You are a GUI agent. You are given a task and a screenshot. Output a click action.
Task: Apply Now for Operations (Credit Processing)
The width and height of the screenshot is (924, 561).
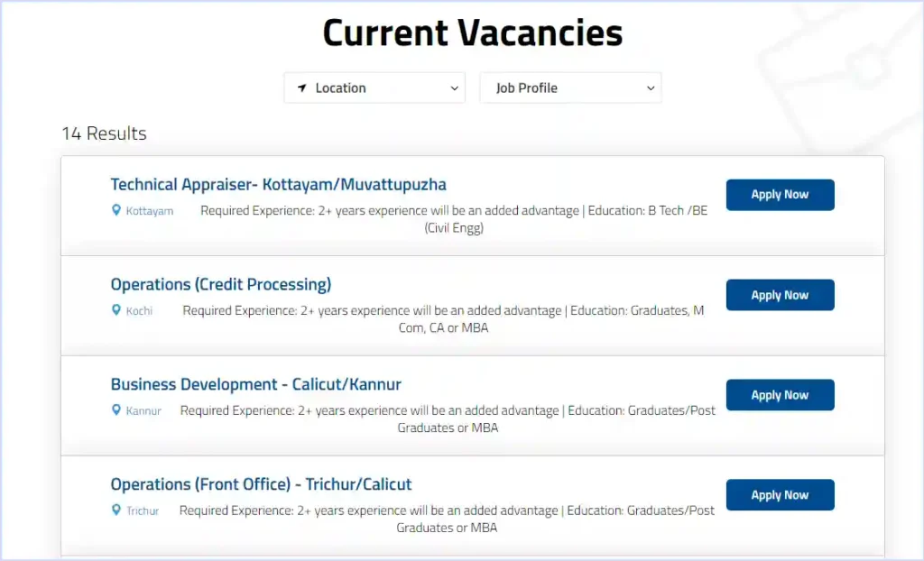[780, 295]
